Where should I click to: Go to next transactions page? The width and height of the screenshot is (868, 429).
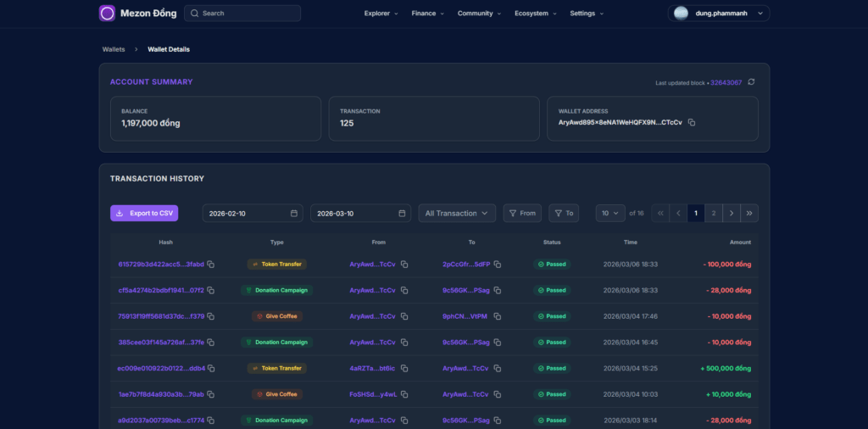click(732, 214)
